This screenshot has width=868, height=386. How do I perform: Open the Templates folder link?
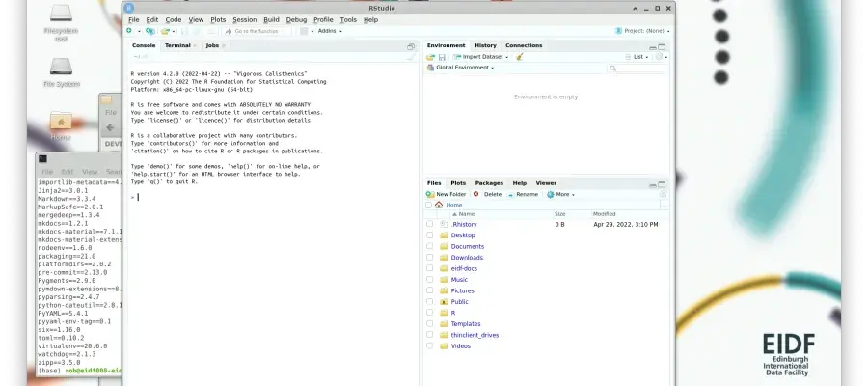(x=466, y=324)
